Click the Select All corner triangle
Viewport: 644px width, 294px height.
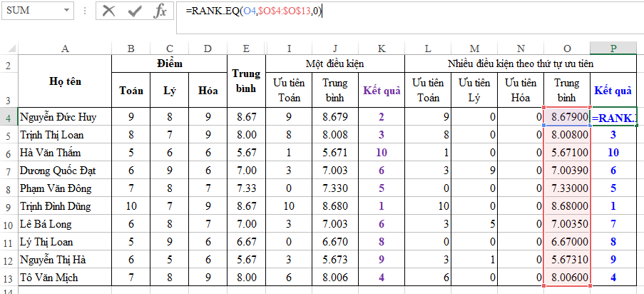(x=9, y=48)
